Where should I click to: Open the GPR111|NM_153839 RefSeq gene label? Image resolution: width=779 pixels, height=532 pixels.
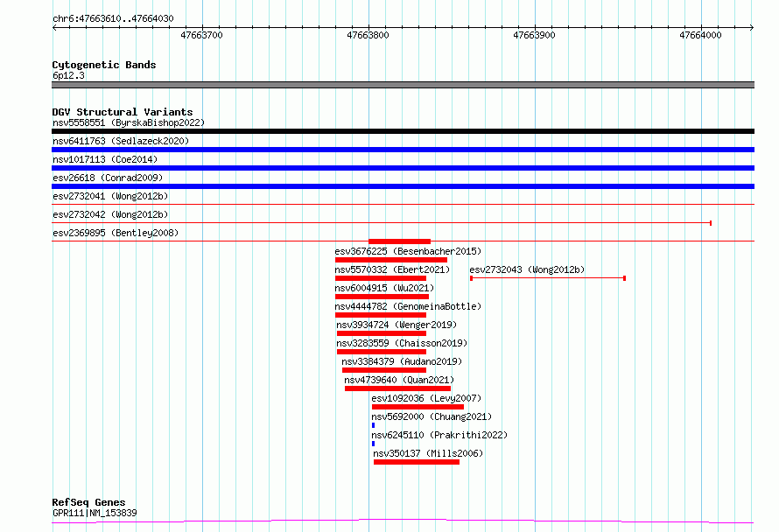click(x=95, y=513)
